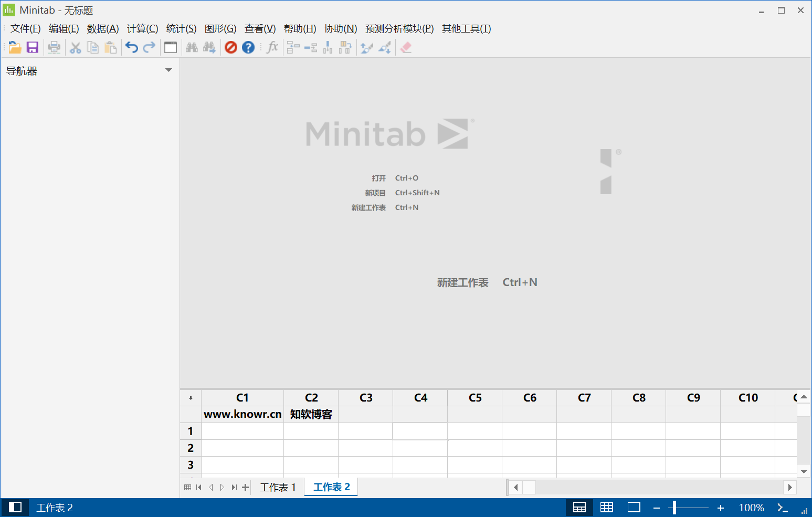Click the brush-with-up-arrow toolbar icon
Screen dimensions: 812x517
click(367, 48)
